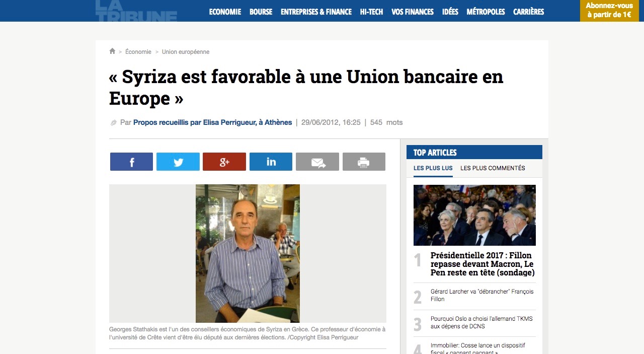Open the HI-TECH section
This screenshot has height=354, width=644.
[x=371, y=12]
